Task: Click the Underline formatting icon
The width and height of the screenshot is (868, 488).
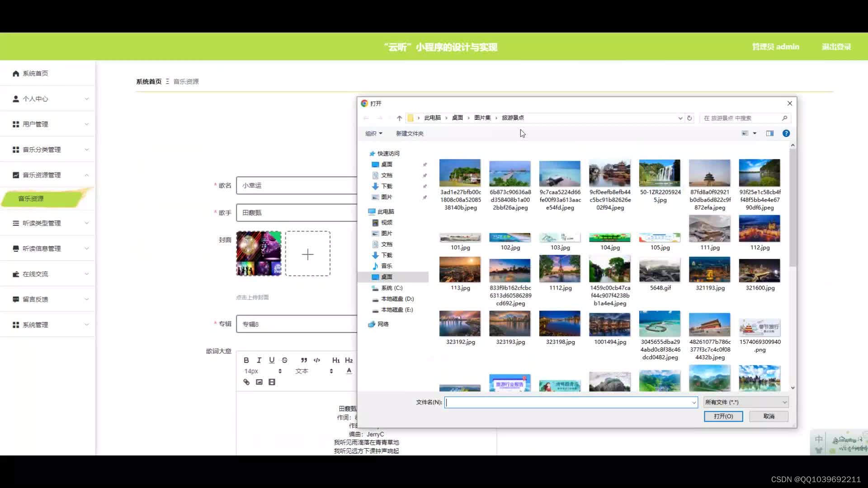Action: [272, 360]
